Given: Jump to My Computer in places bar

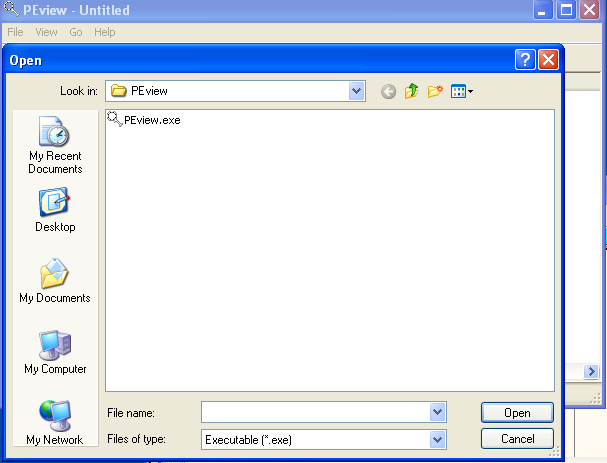Looking at the screenshot, I should 55,352.
